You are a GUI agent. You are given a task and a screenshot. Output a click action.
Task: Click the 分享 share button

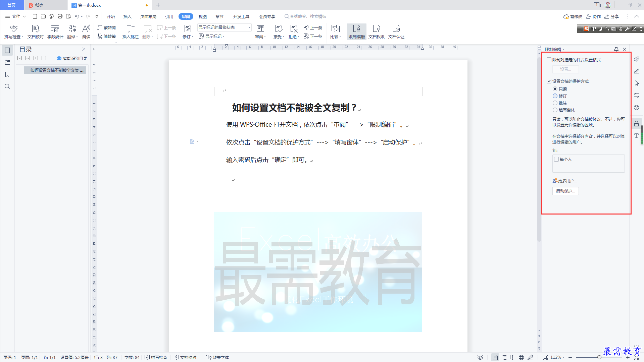click(612, 16)
